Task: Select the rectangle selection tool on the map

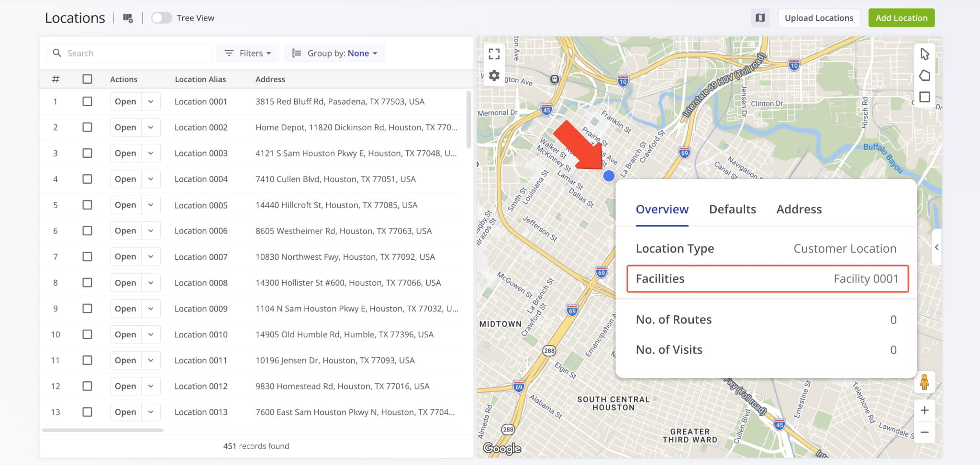Action: coord(925,96)
